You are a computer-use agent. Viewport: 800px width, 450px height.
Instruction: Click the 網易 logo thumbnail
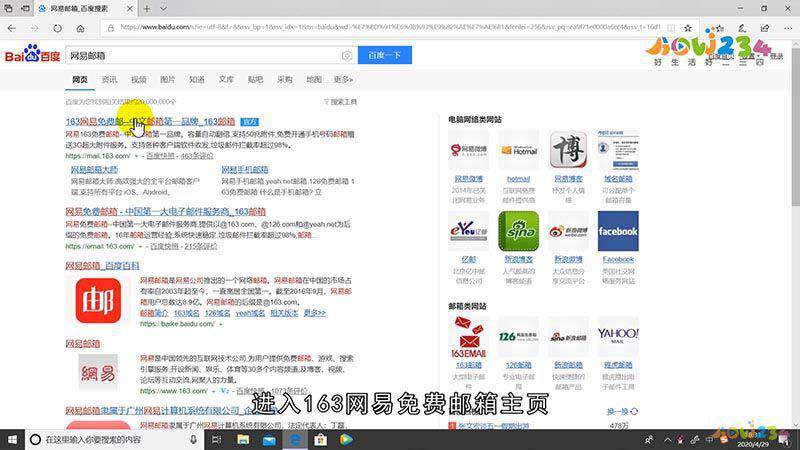[x=98, y=372]
